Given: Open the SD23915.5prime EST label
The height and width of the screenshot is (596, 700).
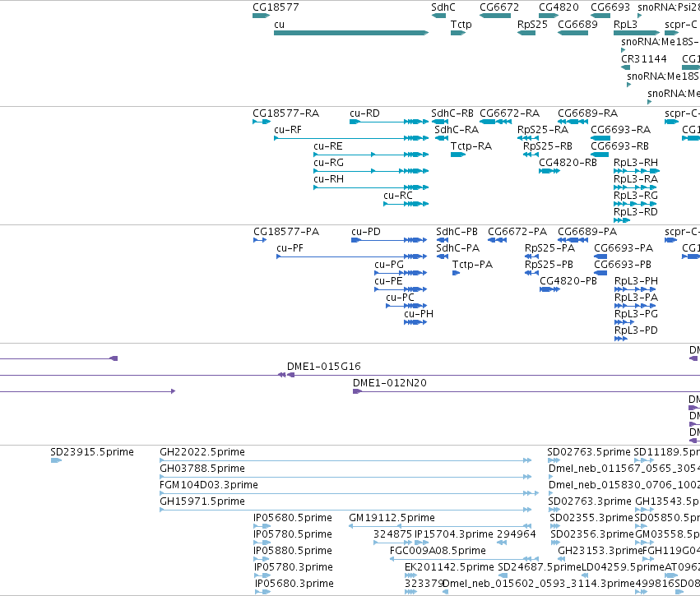Looking at the screenshot, I should click(92, 452).
